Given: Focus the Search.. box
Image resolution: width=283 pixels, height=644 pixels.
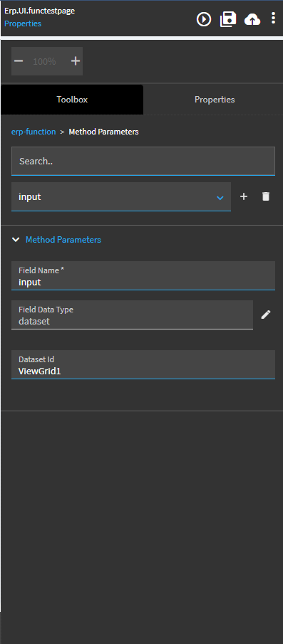Looking at the screenshot, I should 143,161.
